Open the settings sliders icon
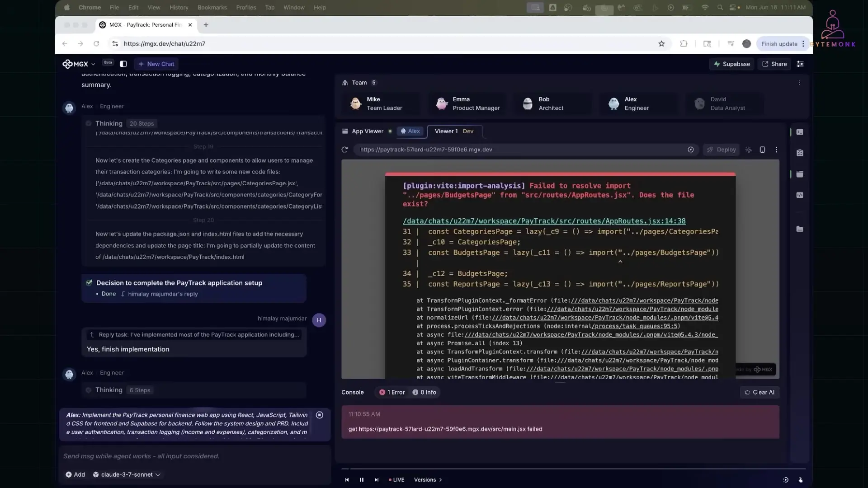 click(800, 64)
